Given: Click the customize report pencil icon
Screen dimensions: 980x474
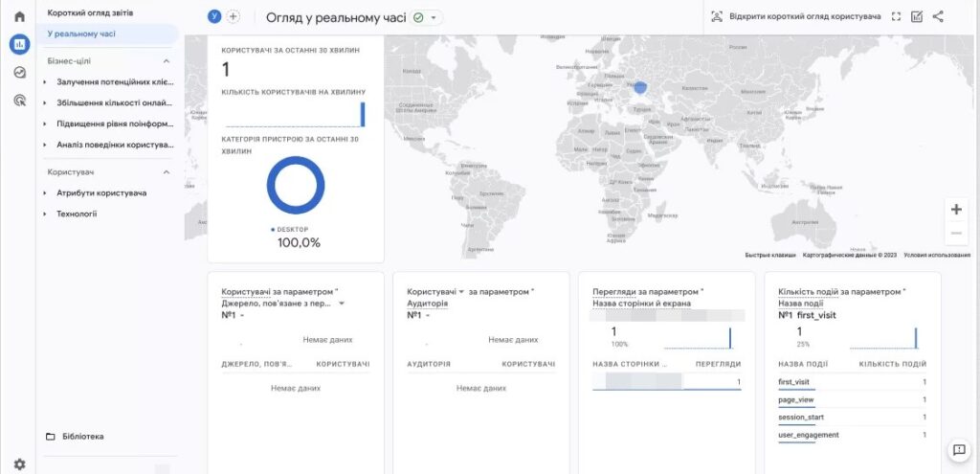Looking at the screenshot, I should [917, 16].
